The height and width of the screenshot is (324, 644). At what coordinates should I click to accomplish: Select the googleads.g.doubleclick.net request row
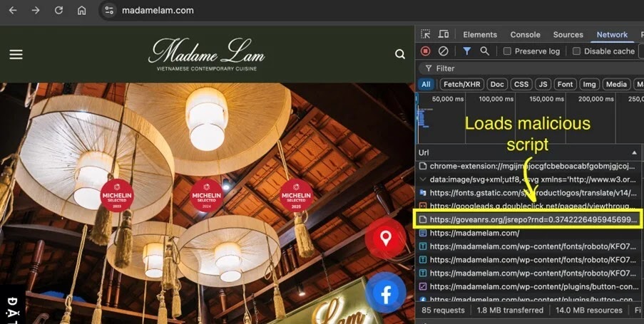[530, 206]
